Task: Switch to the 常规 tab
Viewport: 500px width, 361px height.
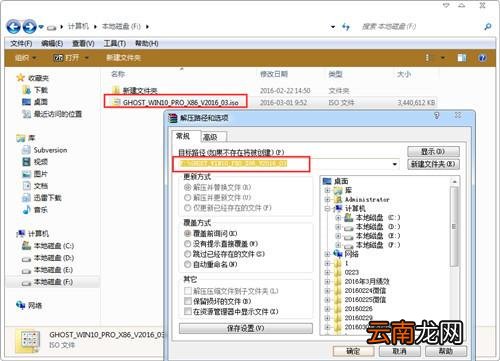Action: 186,136
